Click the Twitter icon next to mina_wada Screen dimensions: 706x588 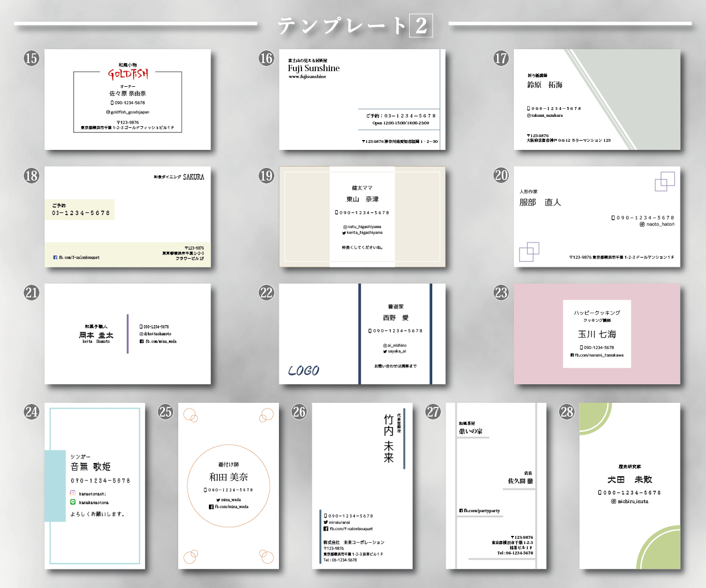218,499
